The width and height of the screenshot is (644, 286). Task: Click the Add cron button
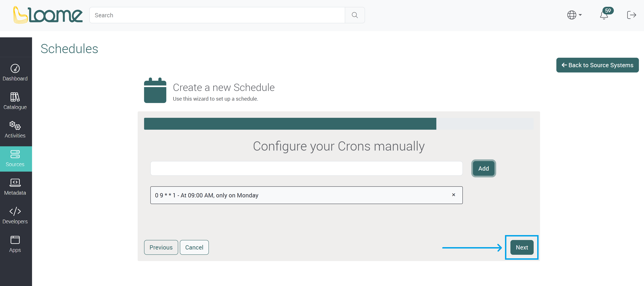point(483,168)
